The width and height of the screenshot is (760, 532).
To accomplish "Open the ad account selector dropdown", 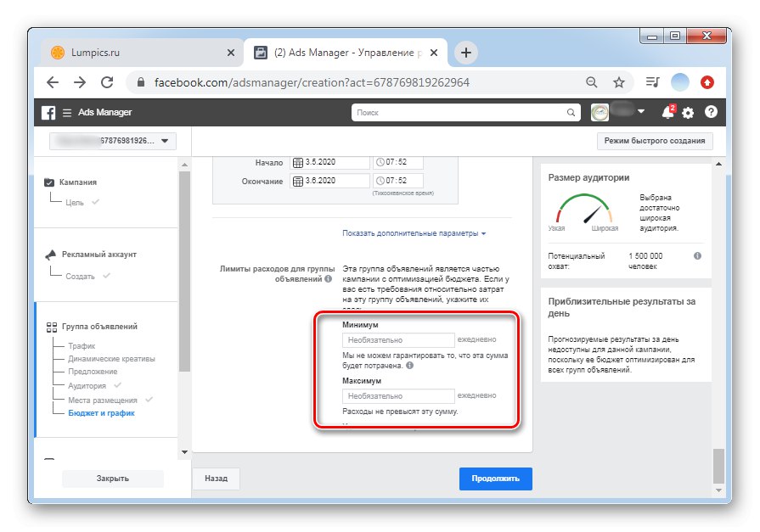I will 112,141.
